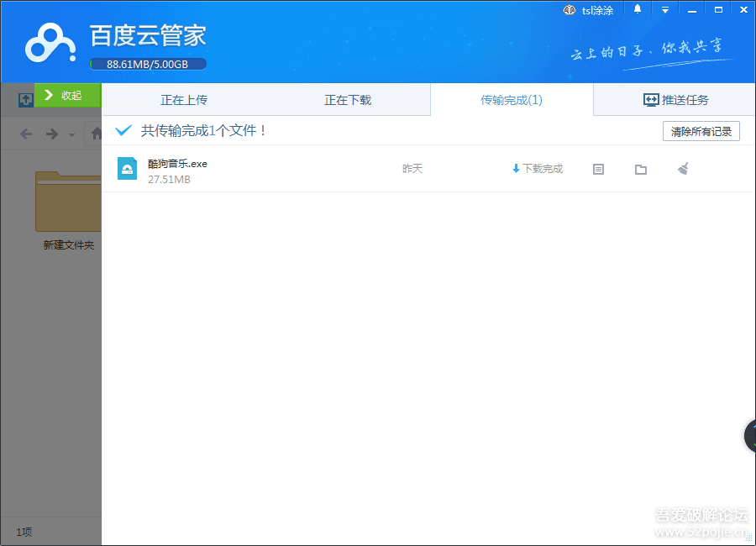This screenshot has height=546, width=756.
Task: Click the forward arrow in file browser
Action: pyautogui.click(x=51, y=134)
